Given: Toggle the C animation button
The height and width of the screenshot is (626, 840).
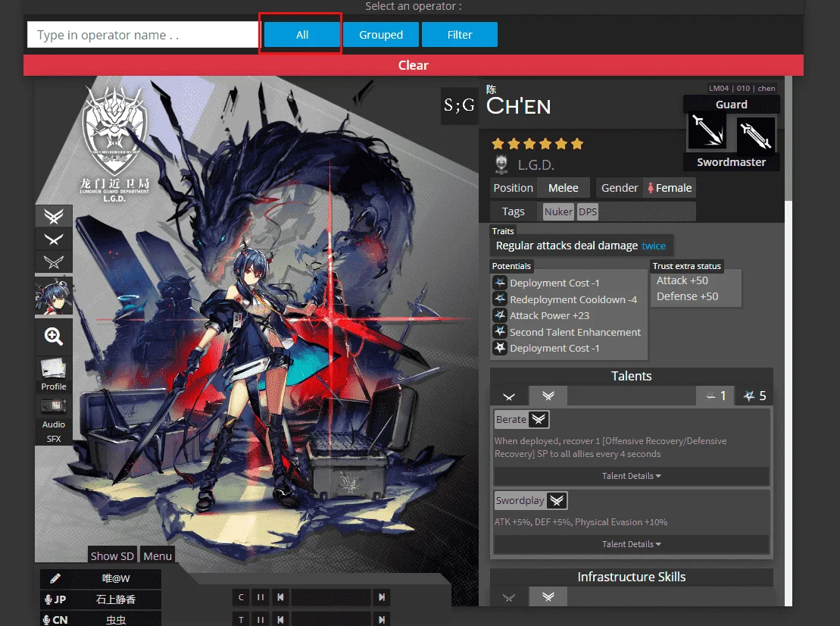Looking at the screenshot, I should coord(241,597).
